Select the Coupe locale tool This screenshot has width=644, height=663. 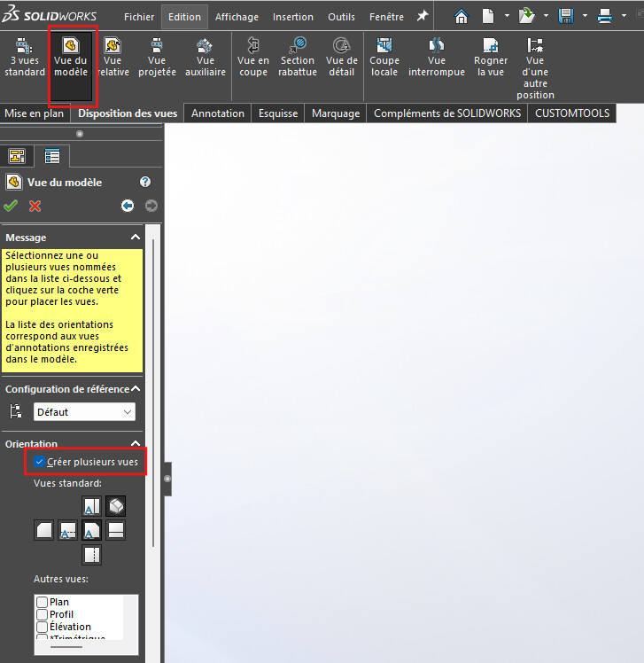pos(384,58)
